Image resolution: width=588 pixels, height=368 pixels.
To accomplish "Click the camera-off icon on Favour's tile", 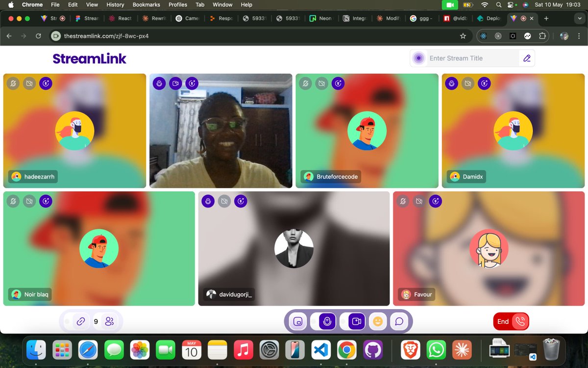I will point(419,201).
